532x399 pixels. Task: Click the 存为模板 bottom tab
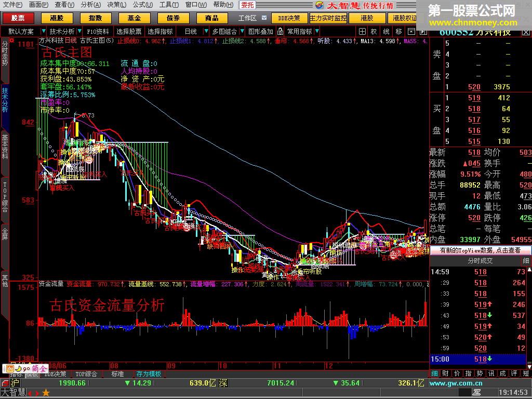tap(149, 374)
